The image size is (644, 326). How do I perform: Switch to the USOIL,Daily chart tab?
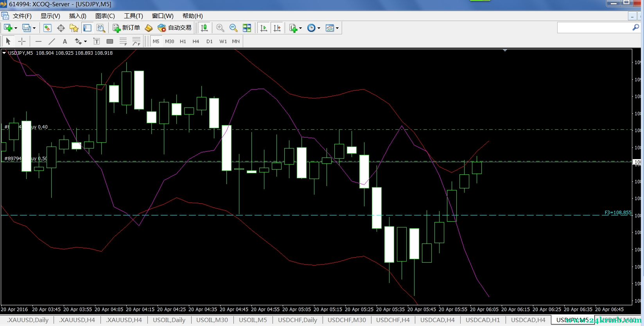(x=169, y=320)
